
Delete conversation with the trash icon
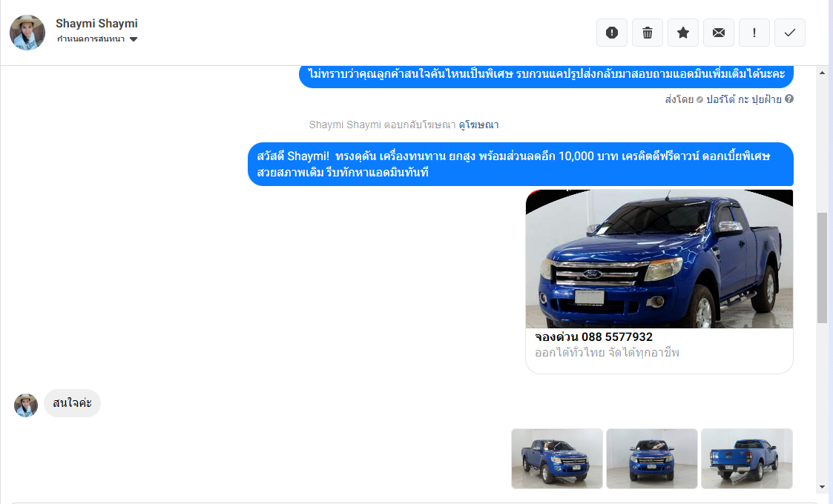pos(647,33)
